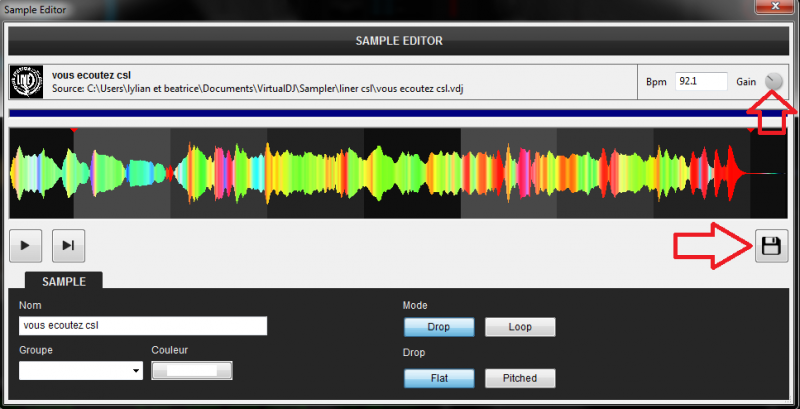The width and height of the screenshot is (800, 409).
Task: Enable the Pitched drop option
Action: pyautogui.click(x=519, y=378)
